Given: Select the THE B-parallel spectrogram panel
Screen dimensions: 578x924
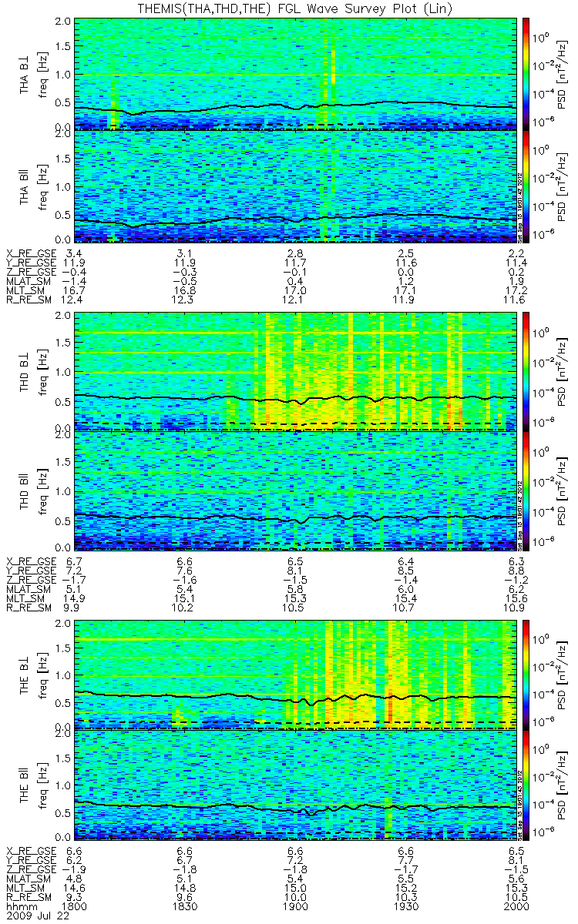Looking at the screenshot, I should pyautogui.click(x=295, y=784).
